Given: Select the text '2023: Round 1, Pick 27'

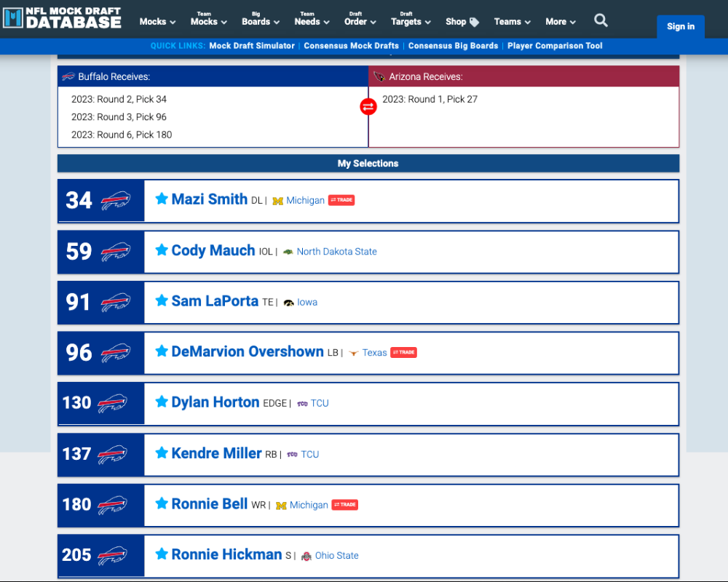Looking at the screenshot, I should click(x=430, y=100).
